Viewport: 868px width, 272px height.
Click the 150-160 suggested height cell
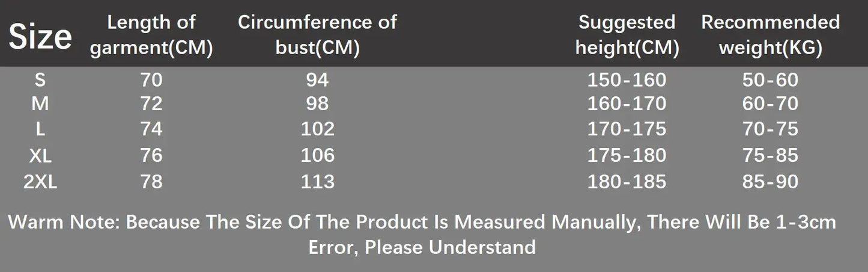tap(627, 79)
